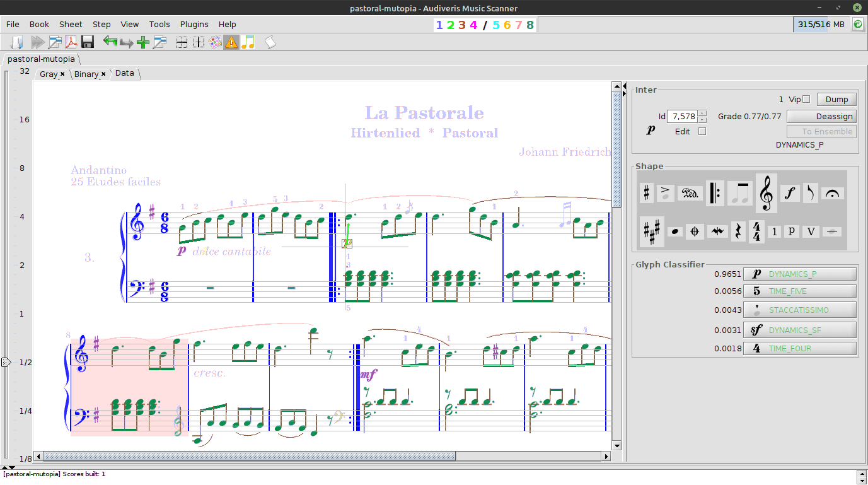Click the PDF export icon

pyautogui.click(x=71, y=42)
